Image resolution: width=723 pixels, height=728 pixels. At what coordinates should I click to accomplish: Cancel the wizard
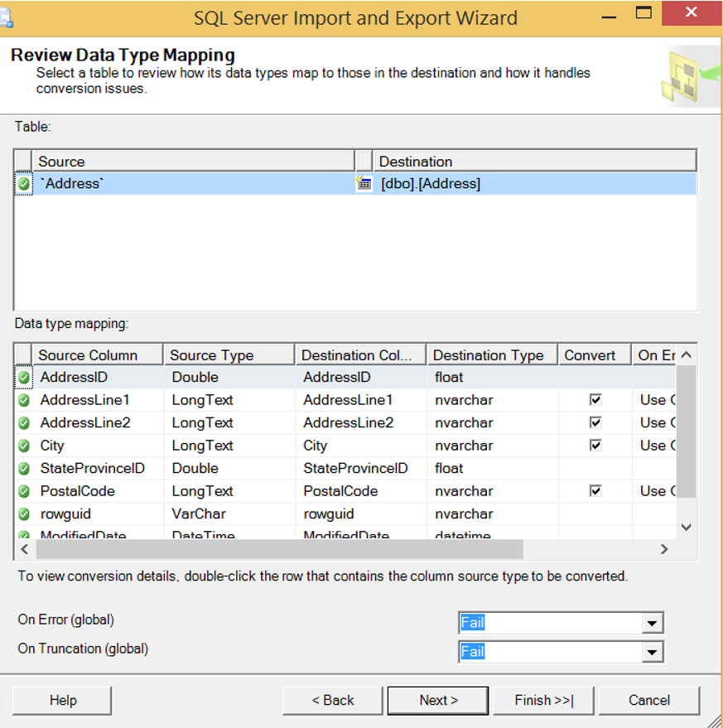[x=649, y=700]
